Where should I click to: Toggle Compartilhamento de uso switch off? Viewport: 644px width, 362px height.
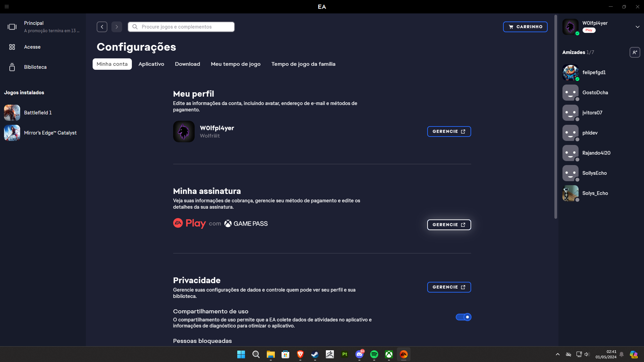tap(463, 317)
